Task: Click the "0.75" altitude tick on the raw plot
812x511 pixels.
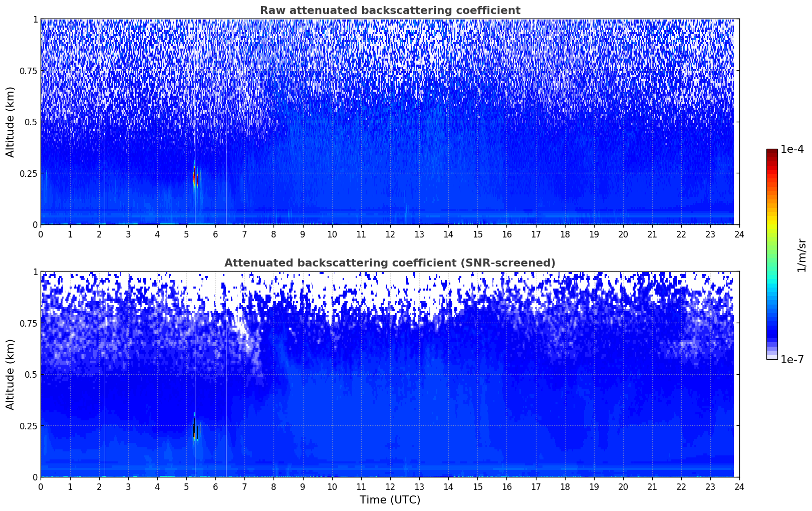Action: point(29,71)
